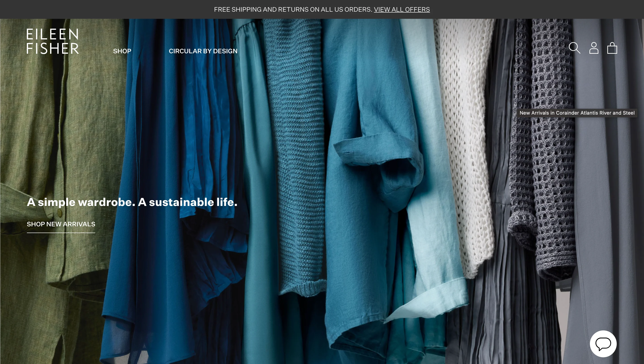Viewport: 644px width, 364px height.
Task: Open the Circular By Design menu
Action: coord(203,51)
